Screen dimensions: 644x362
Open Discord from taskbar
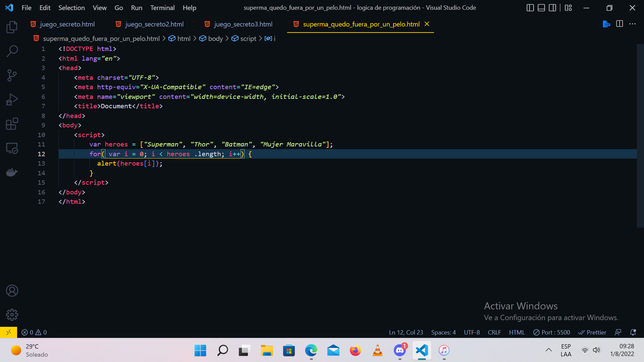(x=400, y=350)
